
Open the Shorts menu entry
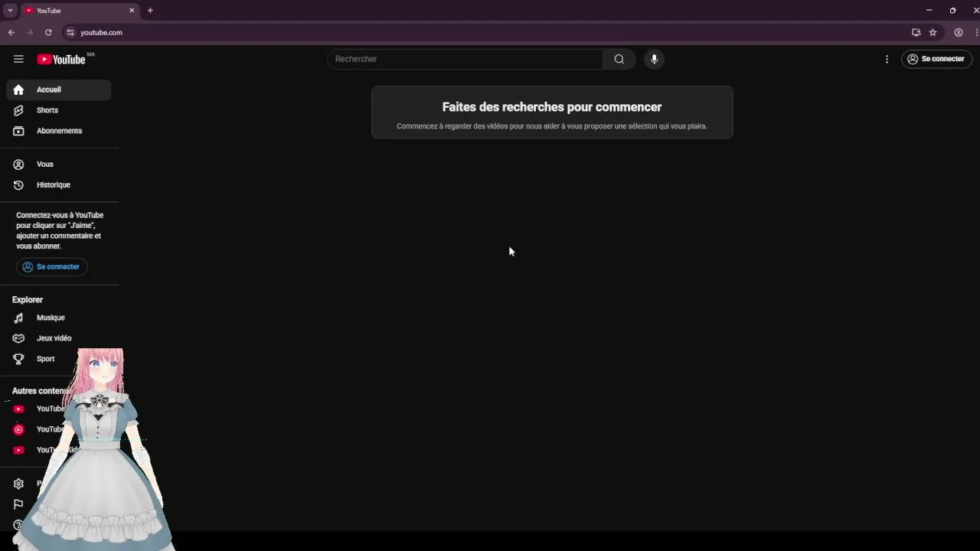tap(59, 110)
